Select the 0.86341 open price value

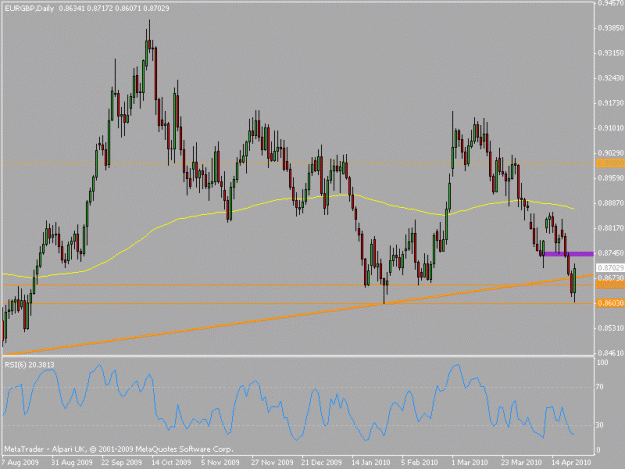coord(72,8)
